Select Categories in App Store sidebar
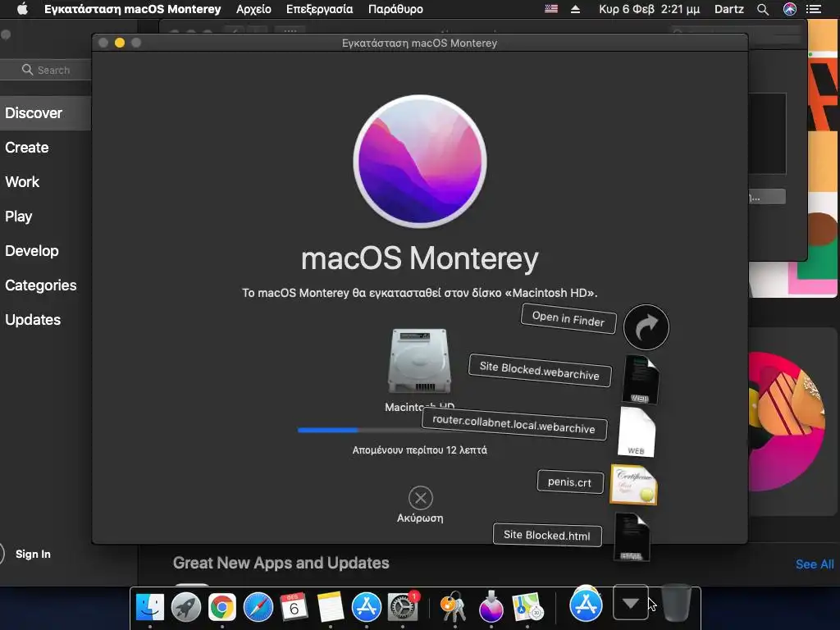This screenshot has height=630, width=840. pos(41,285)
